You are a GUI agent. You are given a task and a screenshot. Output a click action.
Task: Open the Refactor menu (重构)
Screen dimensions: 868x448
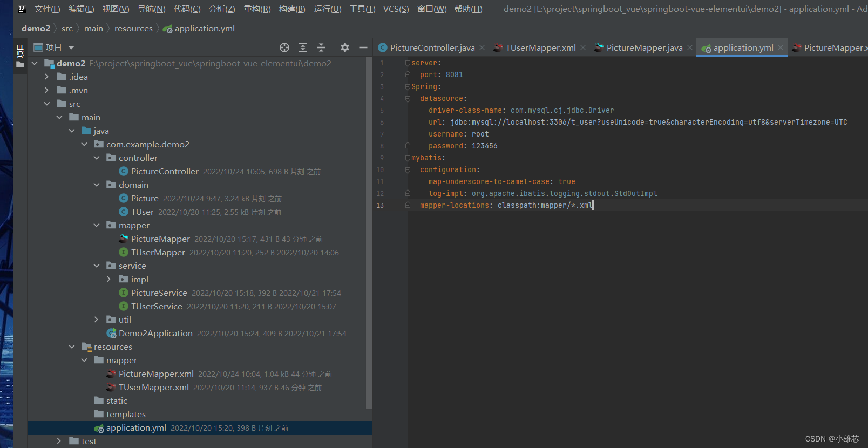(x=257, y=9)
